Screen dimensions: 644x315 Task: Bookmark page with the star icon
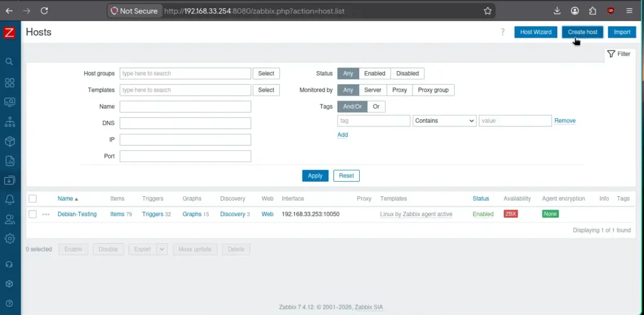487,11
